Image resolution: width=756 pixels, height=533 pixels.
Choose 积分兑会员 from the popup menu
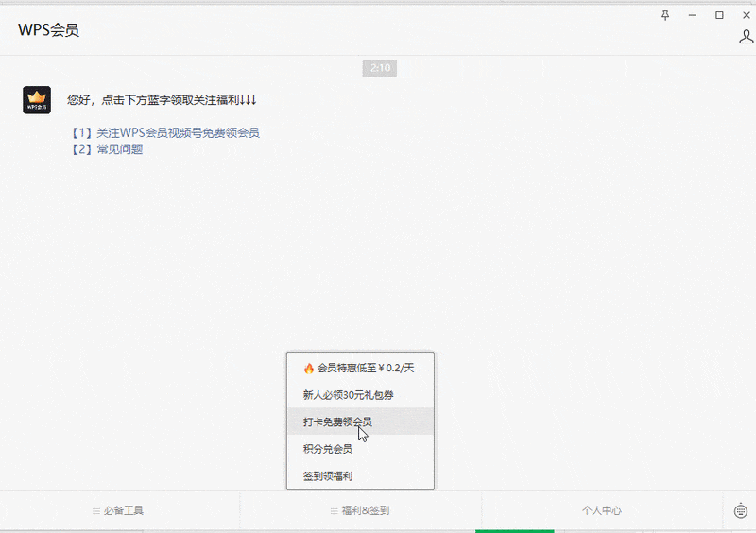pyautogui.click(x=360, y=449)
